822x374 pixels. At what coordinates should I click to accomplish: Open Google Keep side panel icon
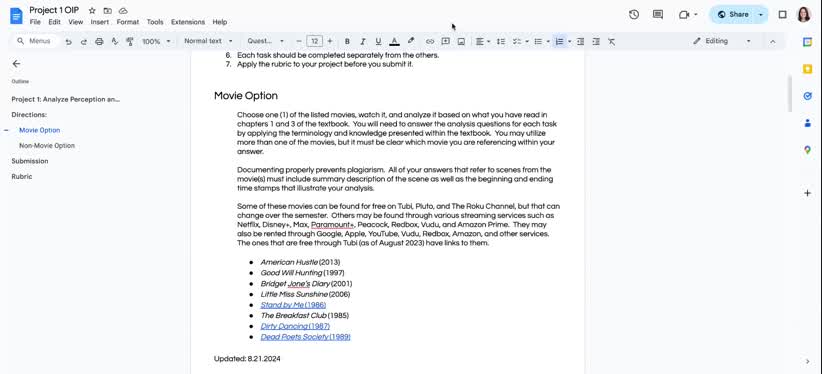pyautogui.click(x=807, y=69)
